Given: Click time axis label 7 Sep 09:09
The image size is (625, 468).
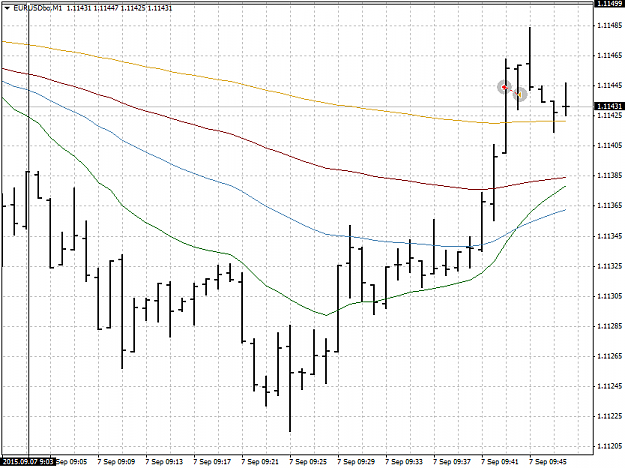Looking at the screenshot, I should [116, 462].
